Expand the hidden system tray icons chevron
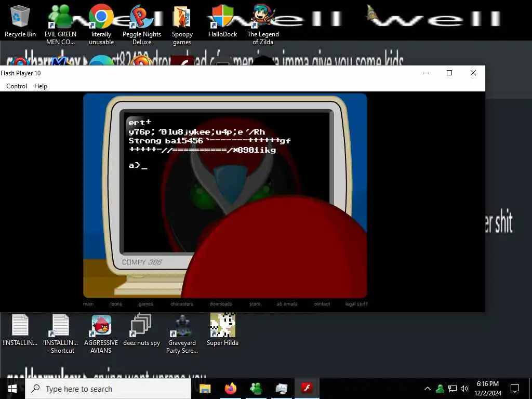The image size is (532, 399). coord(428,389)
